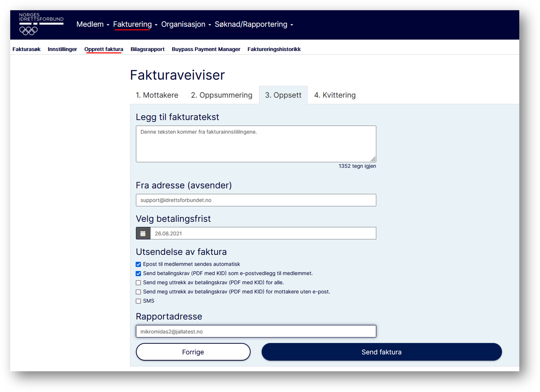The width and height of the screenshot is (540, 392).
Task: Open Faktureringshistorikk submenu item
Action: pyautogui.click(x=274, y=49)
